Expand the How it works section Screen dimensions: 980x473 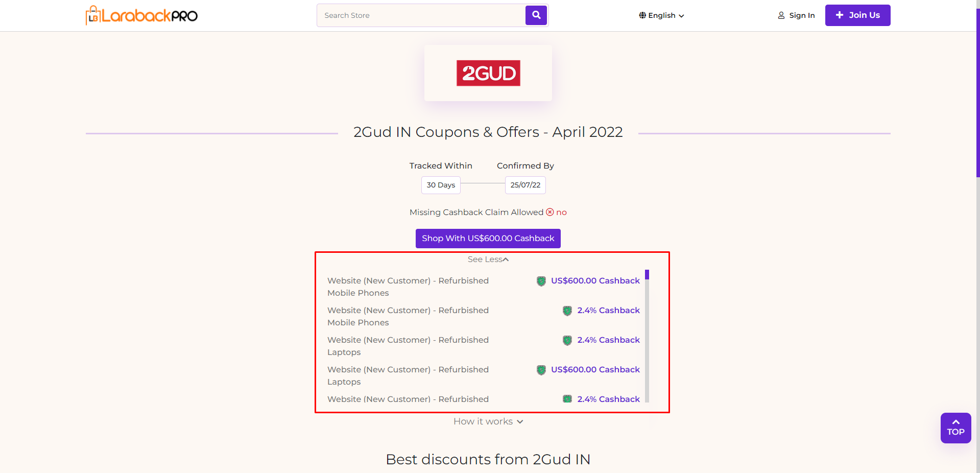pyautogui.click(x=488, y=421)
